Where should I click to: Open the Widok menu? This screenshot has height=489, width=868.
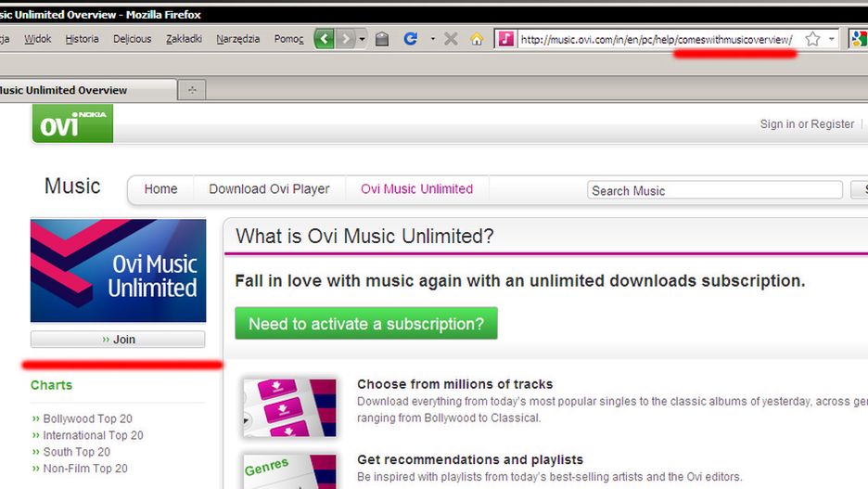[38, 39]
